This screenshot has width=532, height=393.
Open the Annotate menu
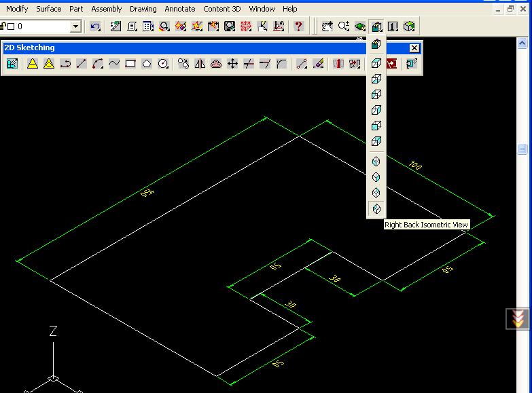coord(180,9)
